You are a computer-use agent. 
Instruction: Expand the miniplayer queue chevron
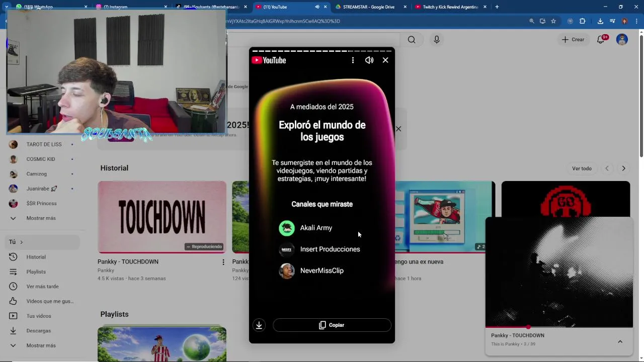pyautogui.click(x=620, y=341)
